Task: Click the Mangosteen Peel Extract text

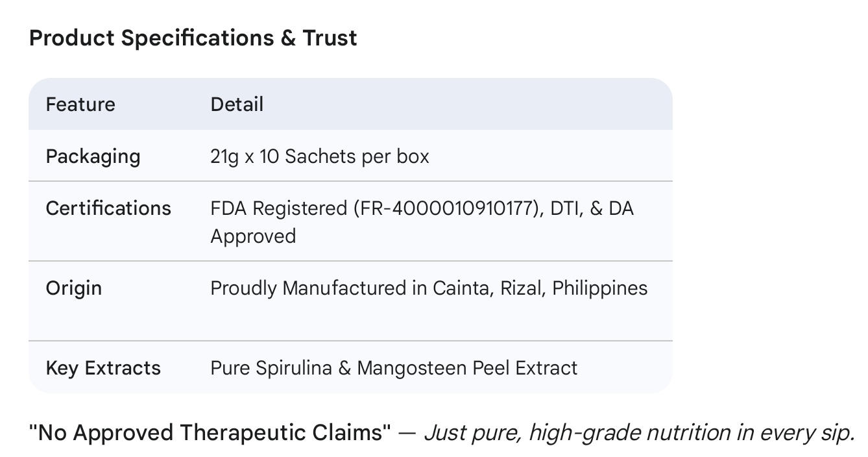Action: point(467,368)
